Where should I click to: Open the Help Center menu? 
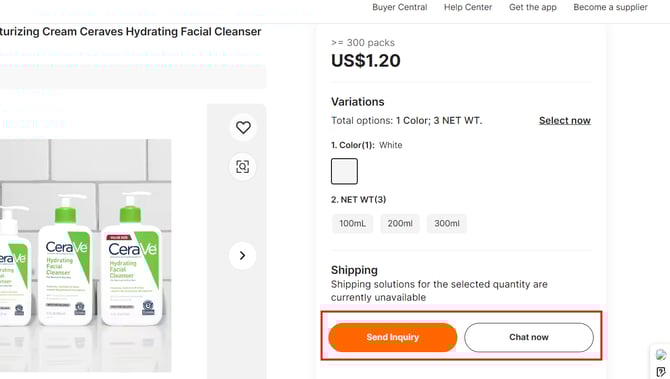468,7
